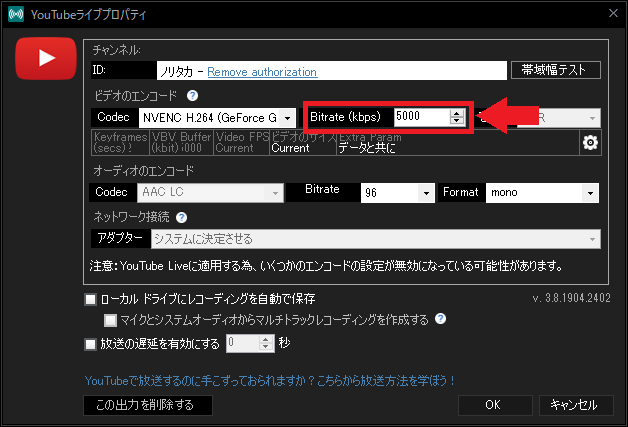The image size is (628, 427).
Task: Open the audio Codec AAC LC dropdown
Action: [x=210, y=193]
